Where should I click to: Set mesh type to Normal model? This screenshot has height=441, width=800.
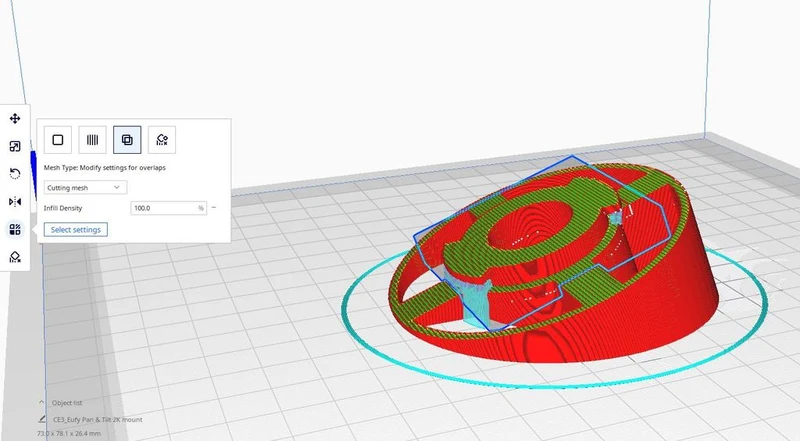pos(58,140)
